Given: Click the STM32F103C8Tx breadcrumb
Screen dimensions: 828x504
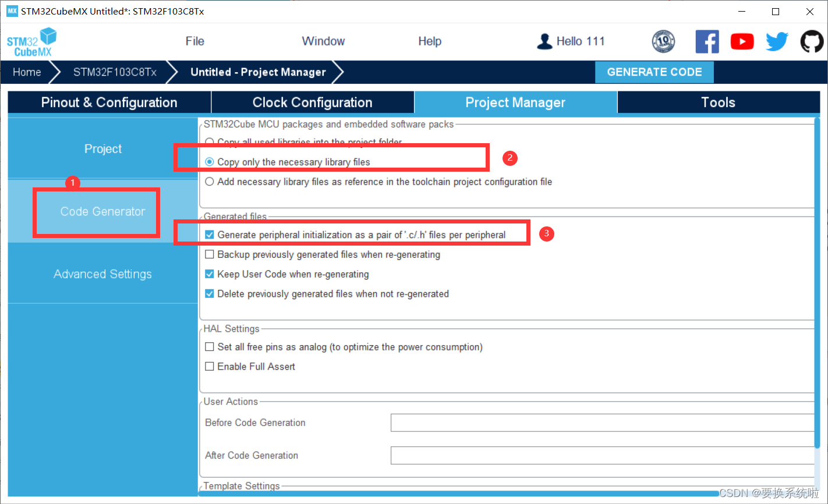Looking at the screenshot, I should tap(115, 72).
